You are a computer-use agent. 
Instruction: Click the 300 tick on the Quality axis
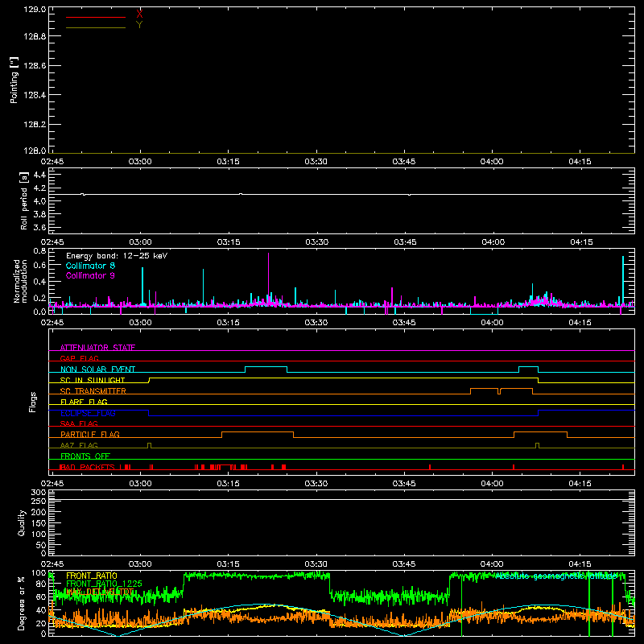pyautogui.click(x=39, y=493)
